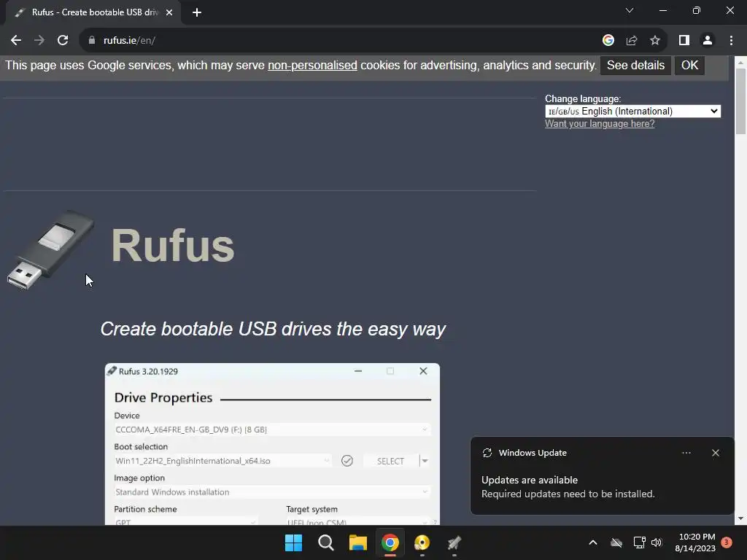Reload the Rufus page
Image resolution: width=747 pixels, height=560 pixels.
pos(63,41)
